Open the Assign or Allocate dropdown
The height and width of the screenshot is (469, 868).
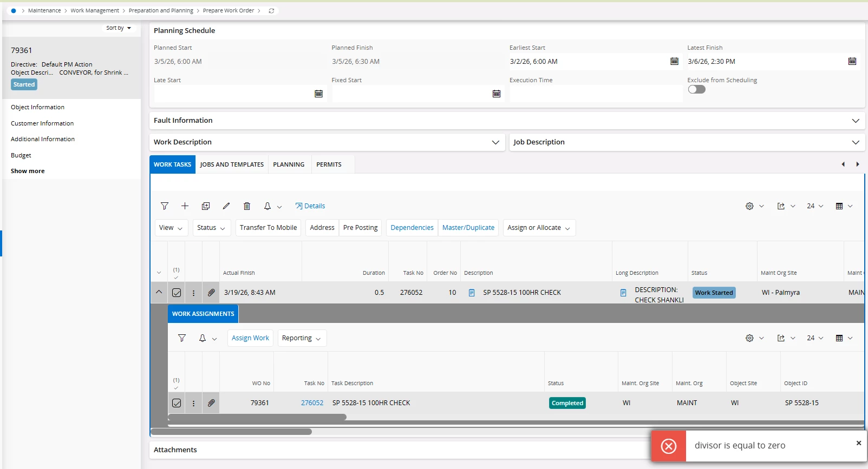pos(538,228)
